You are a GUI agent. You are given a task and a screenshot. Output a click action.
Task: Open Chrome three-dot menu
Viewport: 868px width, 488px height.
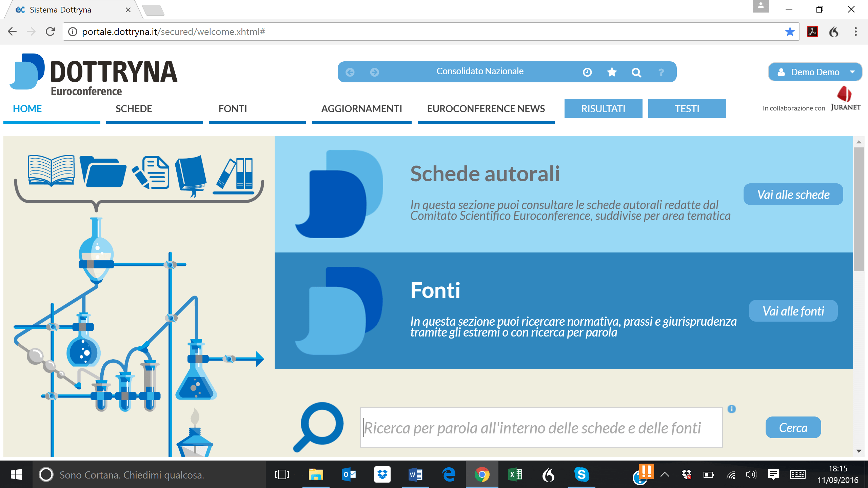coord(855,32)
